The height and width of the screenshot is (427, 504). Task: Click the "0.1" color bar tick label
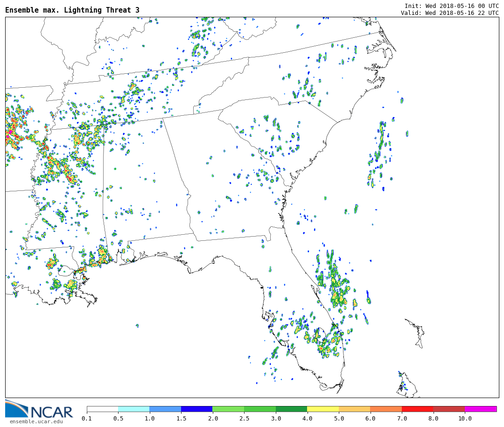coord(87,419)
